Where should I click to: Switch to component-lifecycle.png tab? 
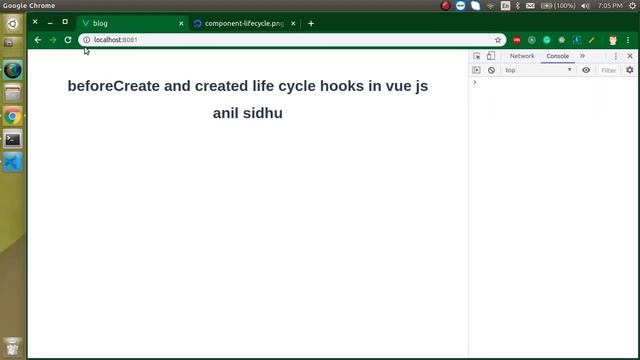pos(244,23)
